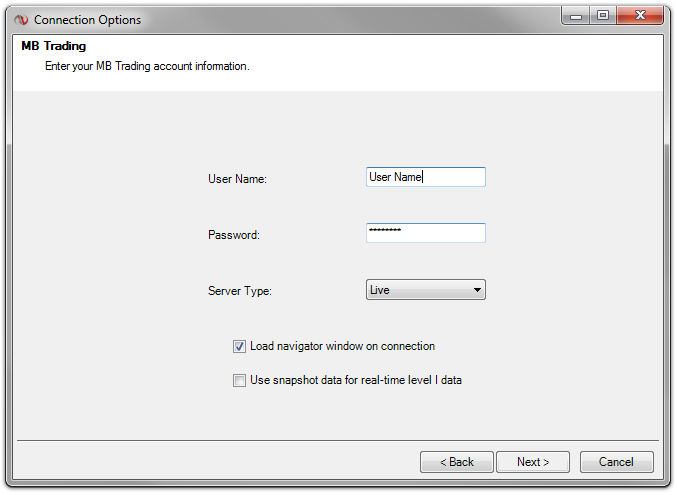Proceed with the Next button

[533, 462]
